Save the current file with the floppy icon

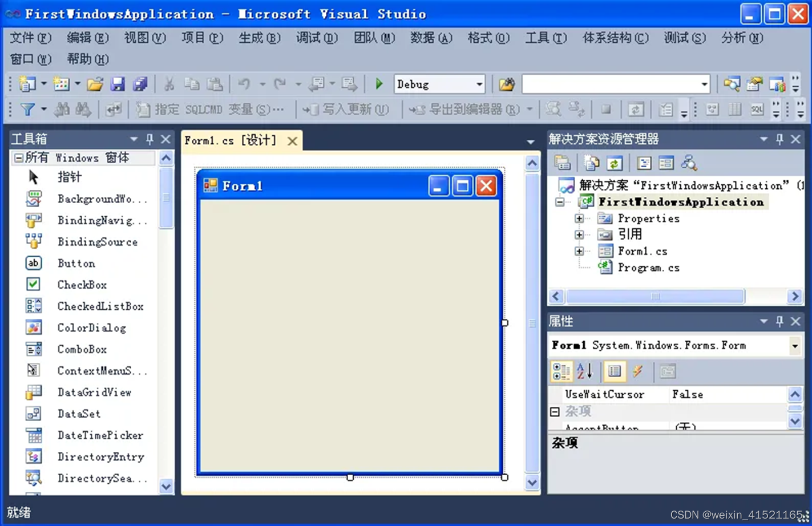[x=118, y=84]
